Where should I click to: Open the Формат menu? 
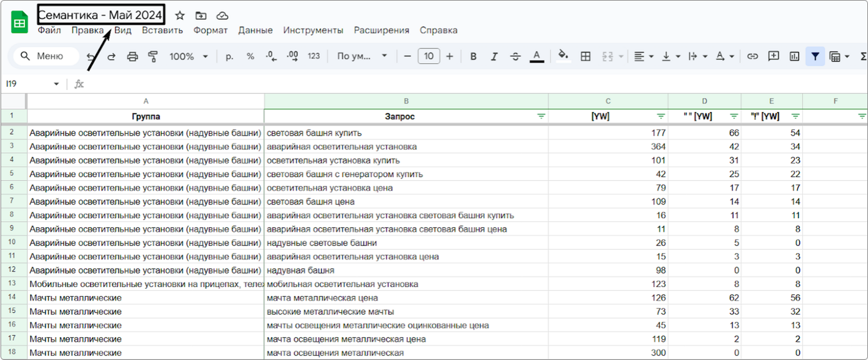point(210,30)
